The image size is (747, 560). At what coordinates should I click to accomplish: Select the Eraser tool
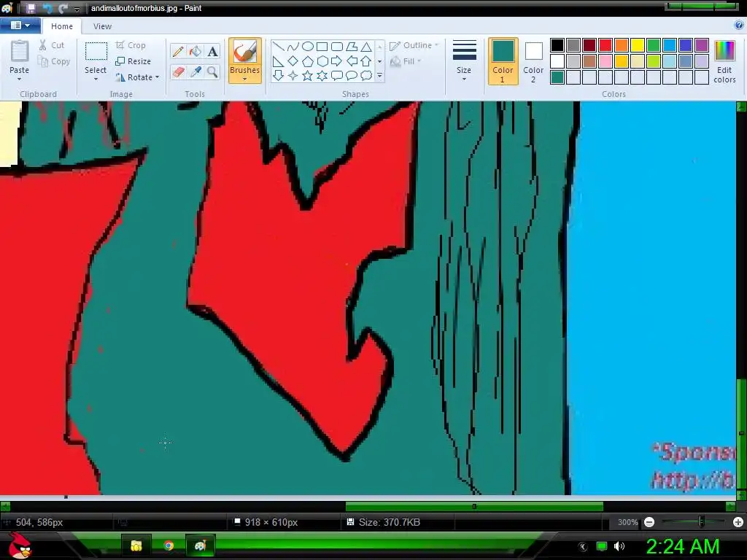tap(178, 72)
